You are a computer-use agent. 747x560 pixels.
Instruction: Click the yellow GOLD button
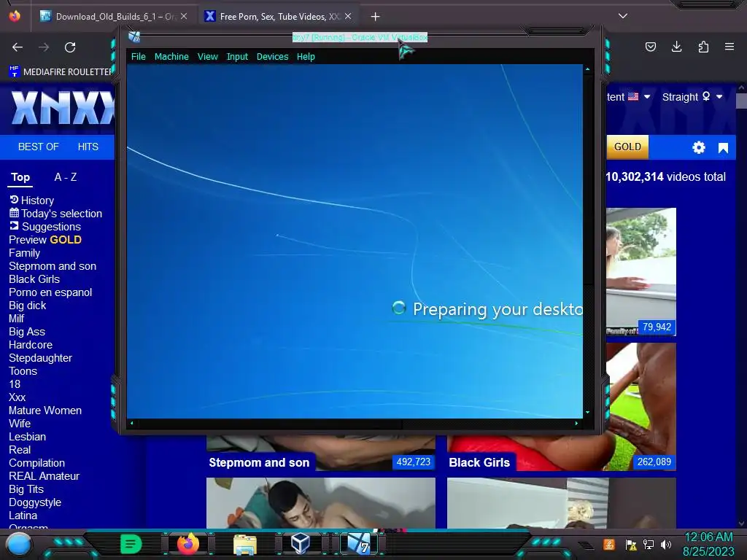[627, 147]
